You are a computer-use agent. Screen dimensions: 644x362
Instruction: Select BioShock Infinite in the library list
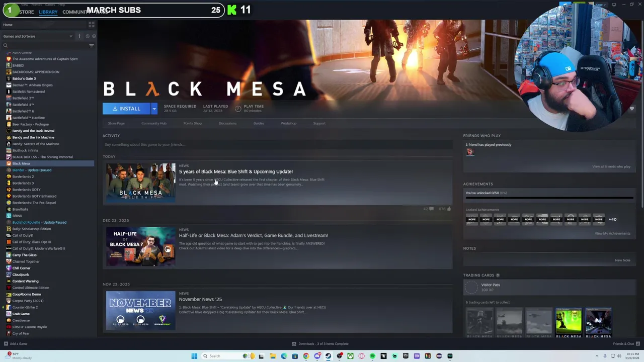pyautogui.click(x=25, y=150)
